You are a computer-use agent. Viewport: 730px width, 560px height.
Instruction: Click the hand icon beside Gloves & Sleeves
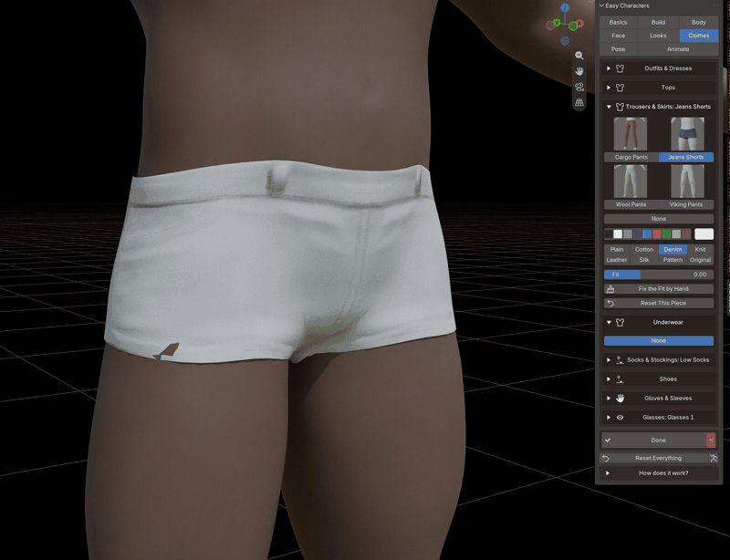point(620,398)
